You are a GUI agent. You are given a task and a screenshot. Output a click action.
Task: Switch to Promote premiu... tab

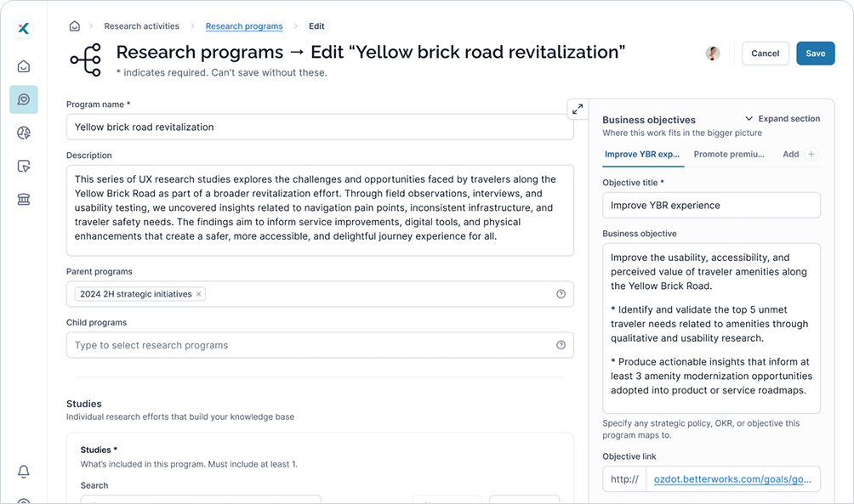729,155
